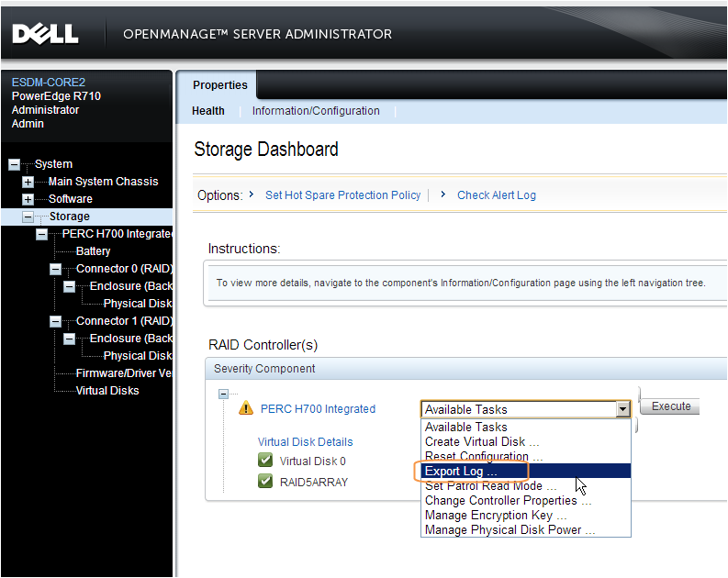Select PERC H700 Integrated in the tree

coord(117,234)
